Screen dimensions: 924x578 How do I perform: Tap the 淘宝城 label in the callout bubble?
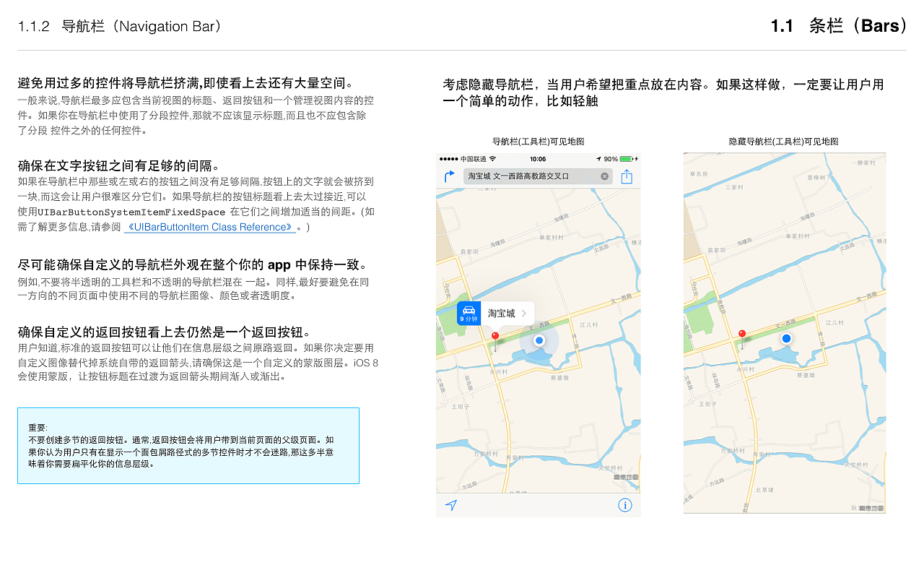pyautogui.click(x=502, y=314)
